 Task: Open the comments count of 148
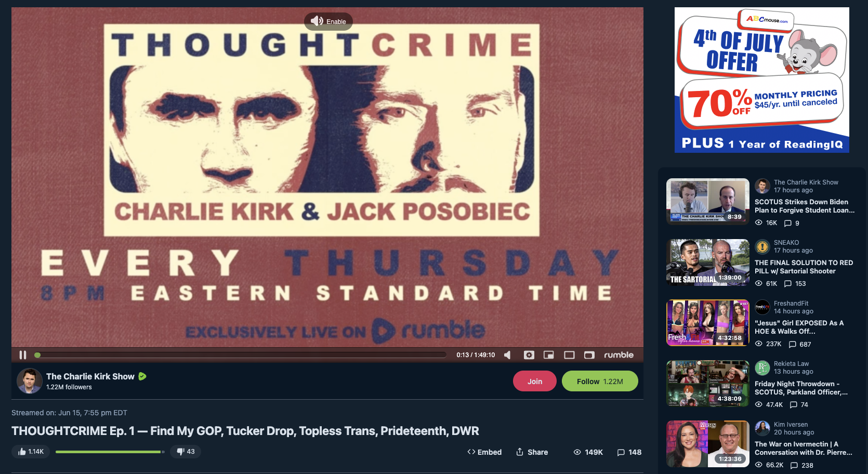629,452
